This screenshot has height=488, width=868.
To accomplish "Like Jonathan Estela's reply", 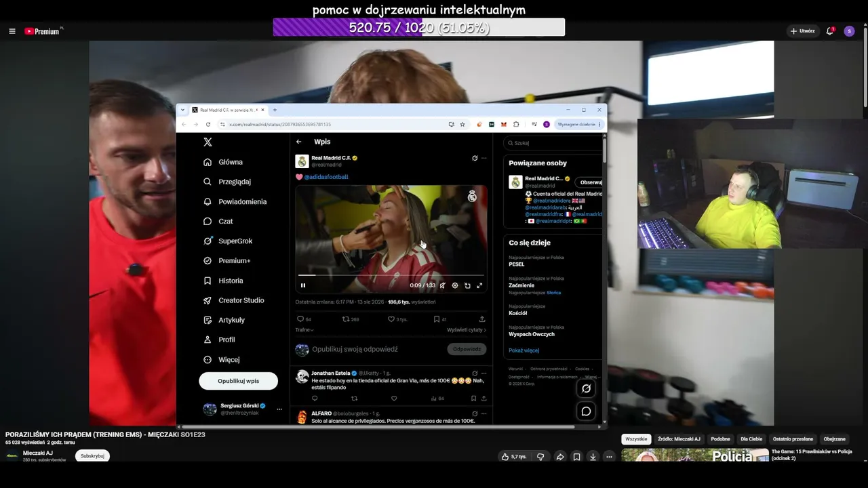I will pos(394,399).
